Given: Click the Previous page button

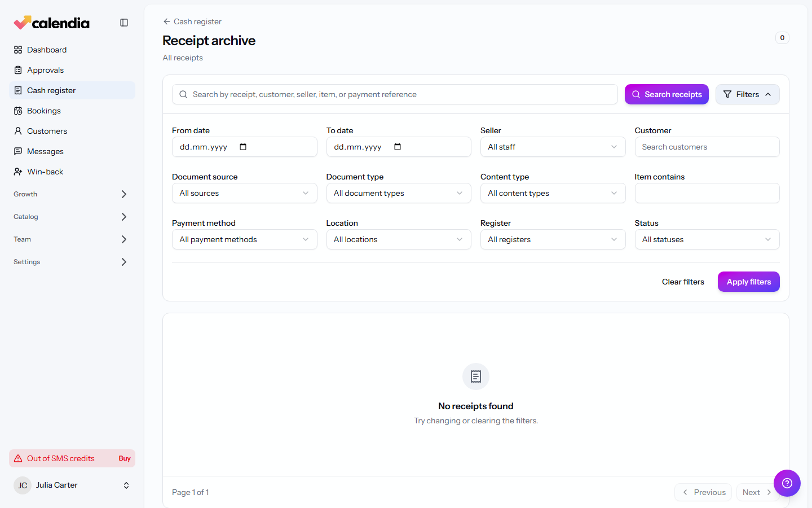Looking at the screenshot, I should click(x=703, y=492).
